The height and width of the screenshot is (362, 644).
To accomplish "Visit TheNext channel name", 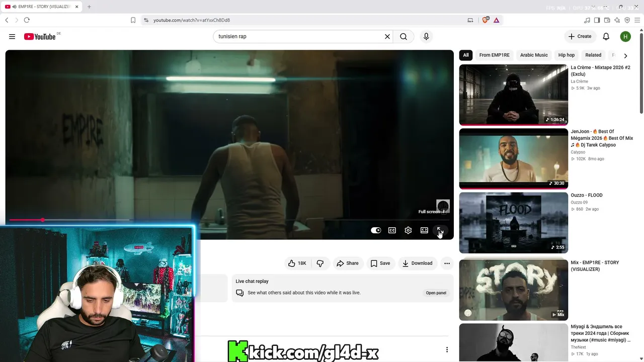I will click(578, 347).
